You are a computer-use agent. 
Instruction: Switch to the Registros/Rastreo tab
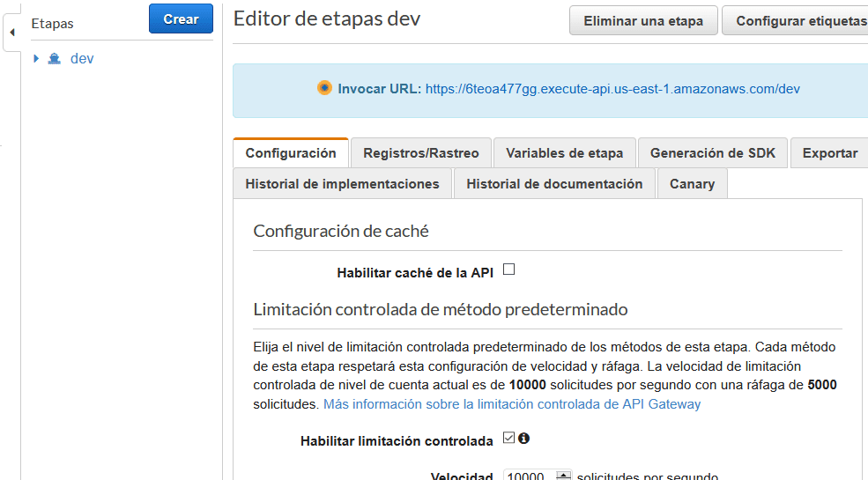pyautogui.click(x=421, y=153)
